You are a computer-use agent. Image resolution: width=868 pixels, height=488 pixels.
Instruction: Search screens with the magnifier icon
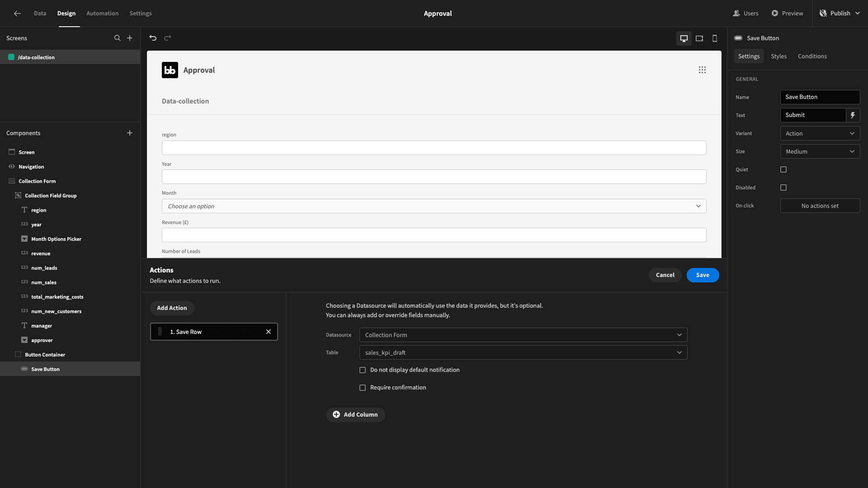118,38
